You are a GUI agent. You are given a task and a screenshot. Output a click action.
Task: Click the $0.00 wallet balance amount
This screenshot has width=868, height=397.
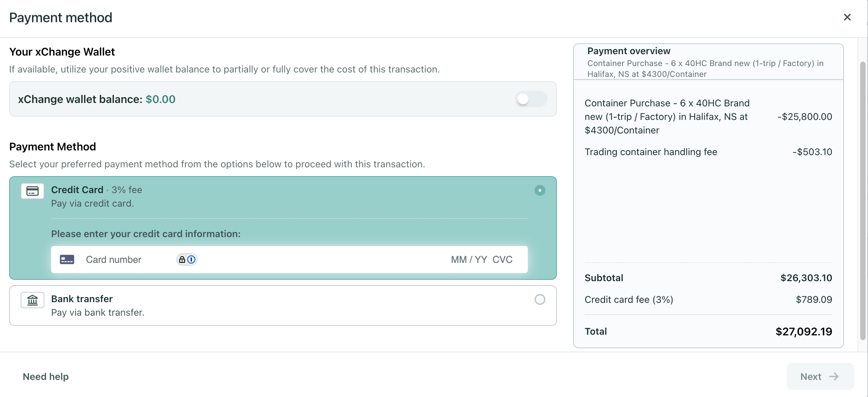point(160,99)
